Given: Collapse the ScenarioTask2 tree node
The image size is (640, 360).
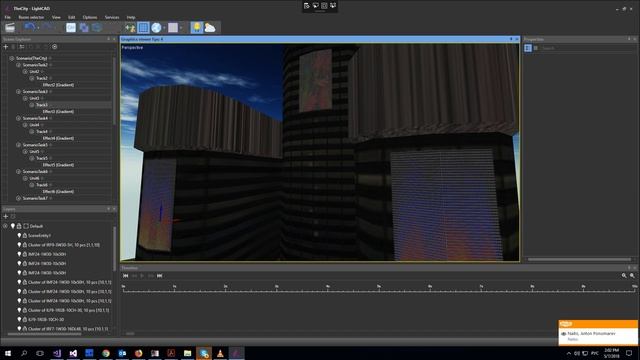Looking at the screenshot, I should pos(18,65).
